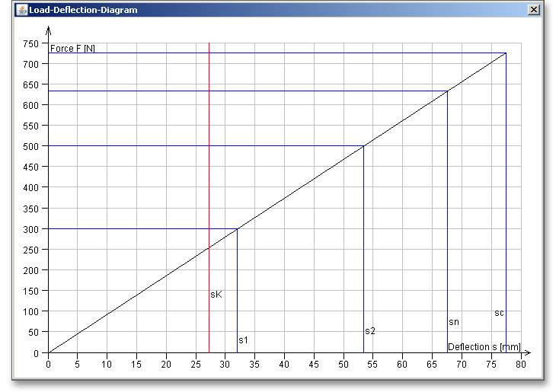Click the arrowhead atop the force axis
Image resolution: width=556 pixels, height=392 pixels.
click(49, 30)
